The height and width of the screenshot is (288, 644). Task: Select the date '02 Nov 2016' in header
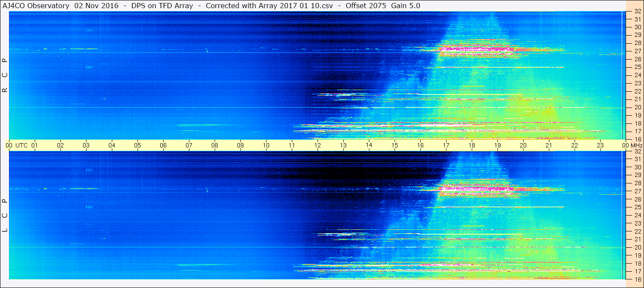coord(96,6)
